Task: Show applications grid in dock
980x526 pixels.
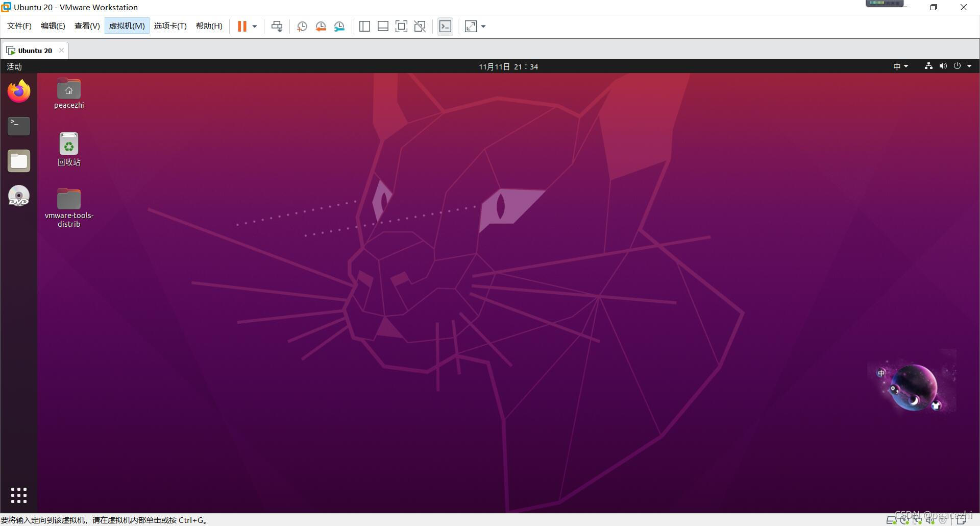Action: point(19,495)
